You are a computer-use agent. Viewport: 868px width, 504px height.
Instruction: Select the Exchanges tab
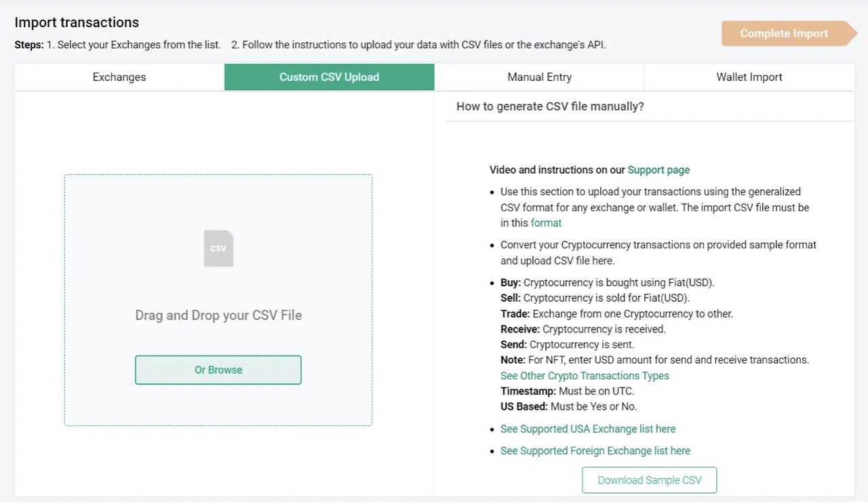pyautogui.click(x=119, y=77)
